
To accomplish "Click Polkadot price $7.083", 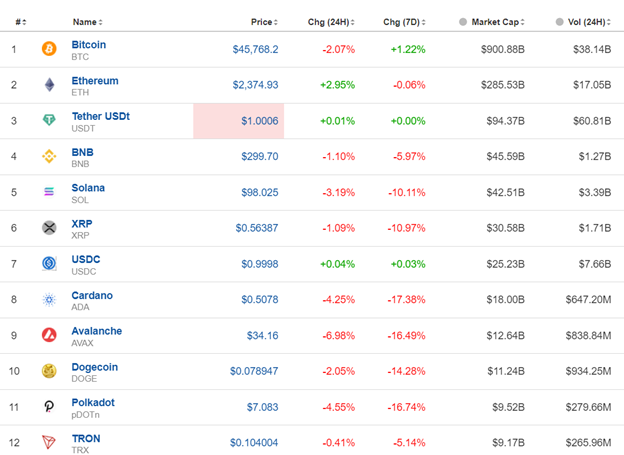I will [263, 407].
